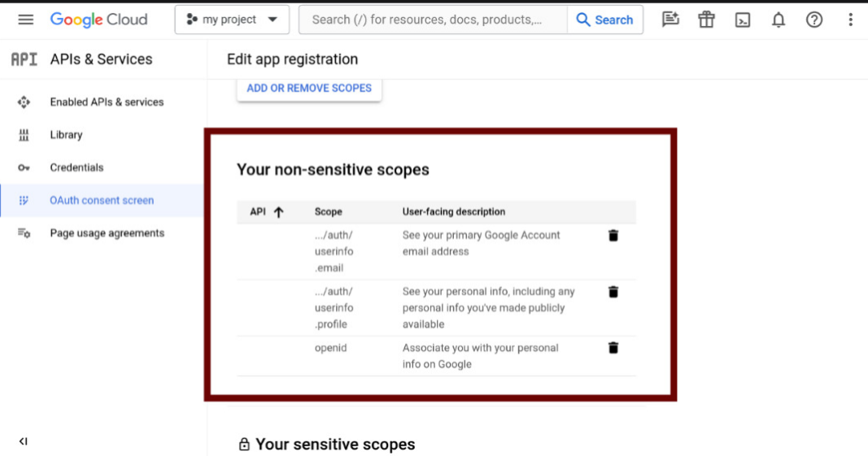This screenshot has width=868, height=456.
Task: Open the three-dot settings menu
Action: (850, 20)
